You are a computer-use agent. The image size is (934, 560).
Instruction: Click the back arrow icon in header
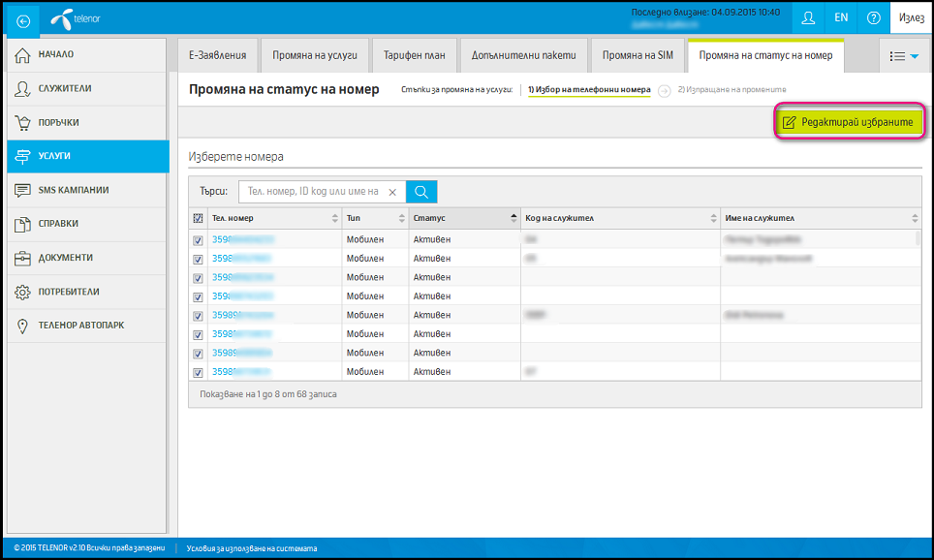pos(23,21)
